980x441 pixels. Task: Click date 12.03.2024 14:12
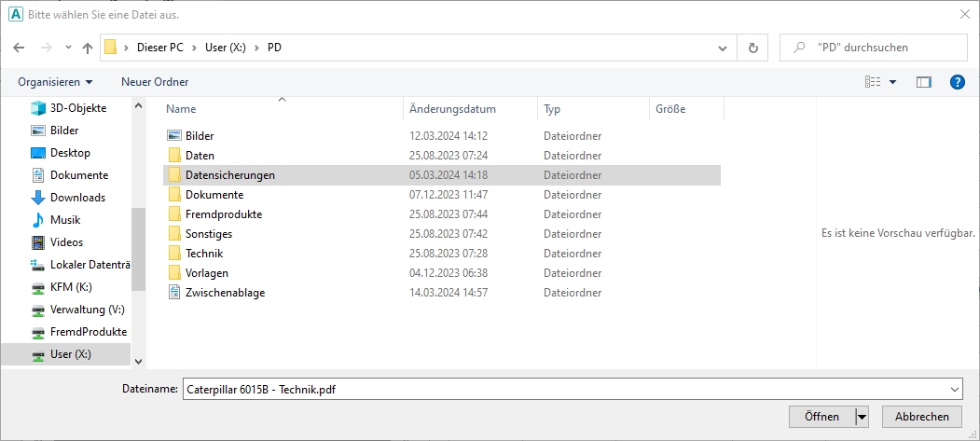449,135
